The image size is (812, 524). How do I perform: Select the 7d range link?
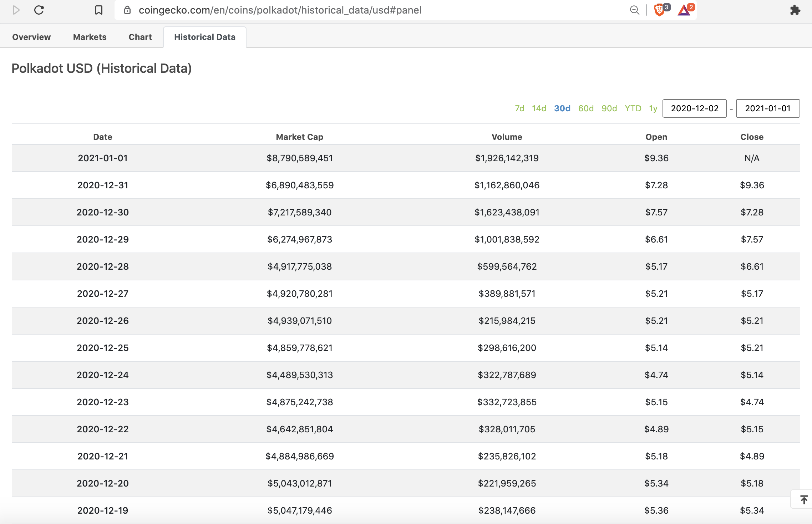tap(519, 108)
